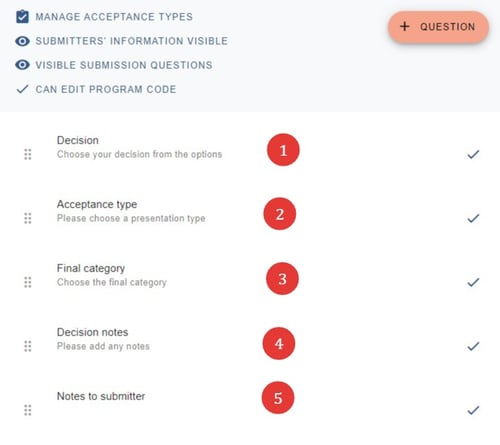This screenshot has height=445, width=500.
Task: Click the checkmark icon on Decision notes row
Action: click(x=473, y=346)
